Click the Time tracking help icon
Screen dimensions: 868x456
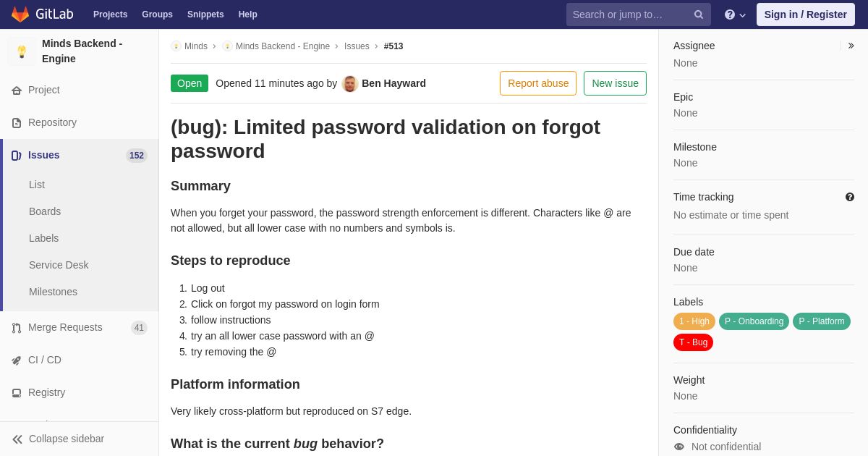[850, 197]
